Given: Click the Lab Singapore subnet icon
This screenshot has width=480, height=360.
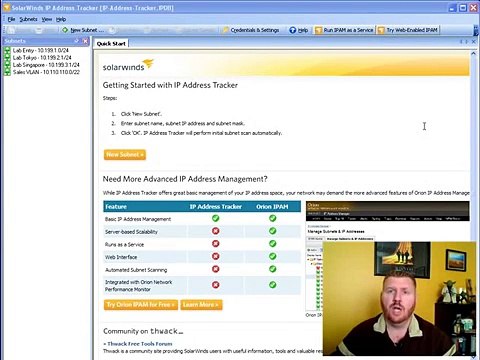Looking at the screenshot, I should click(x=7, y=65).
